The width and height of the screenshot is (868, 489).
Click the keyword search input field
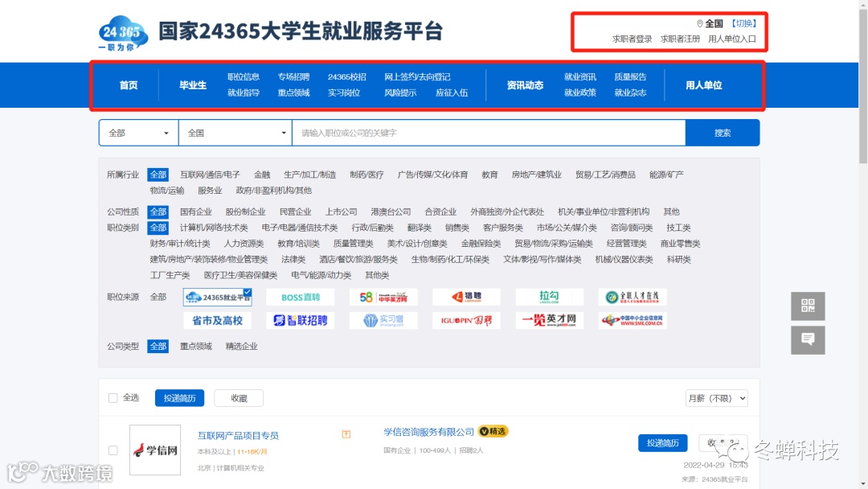(x=489, y=133)
